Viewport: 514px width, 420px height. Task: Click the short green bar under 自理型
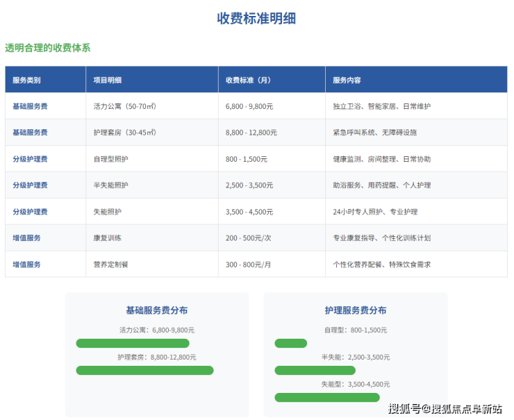click(290, 343)
